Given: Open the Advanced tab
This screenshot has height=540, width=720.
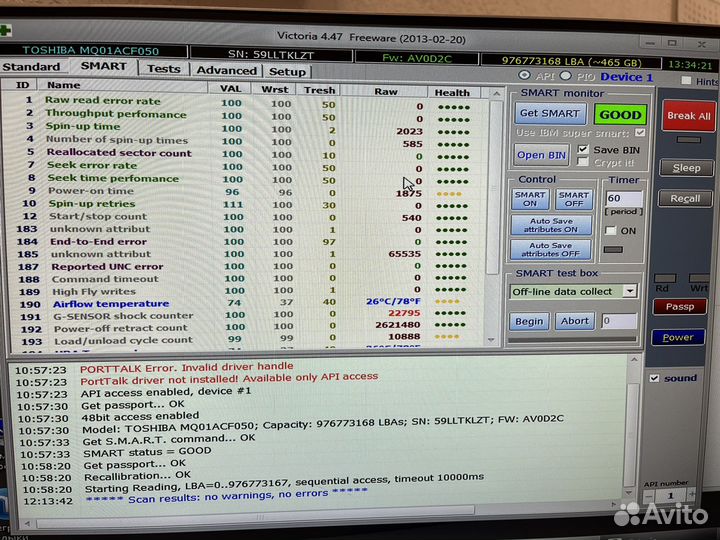Looking at the screenshot, I should (x=226, y=70).
